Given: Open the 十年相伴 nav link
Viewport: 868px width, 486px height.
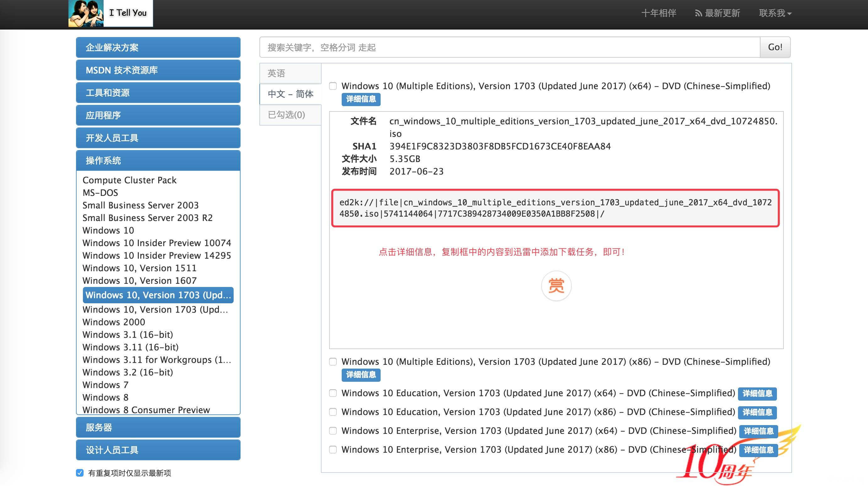Looking at the screenshot, I should tap(659, 13).
